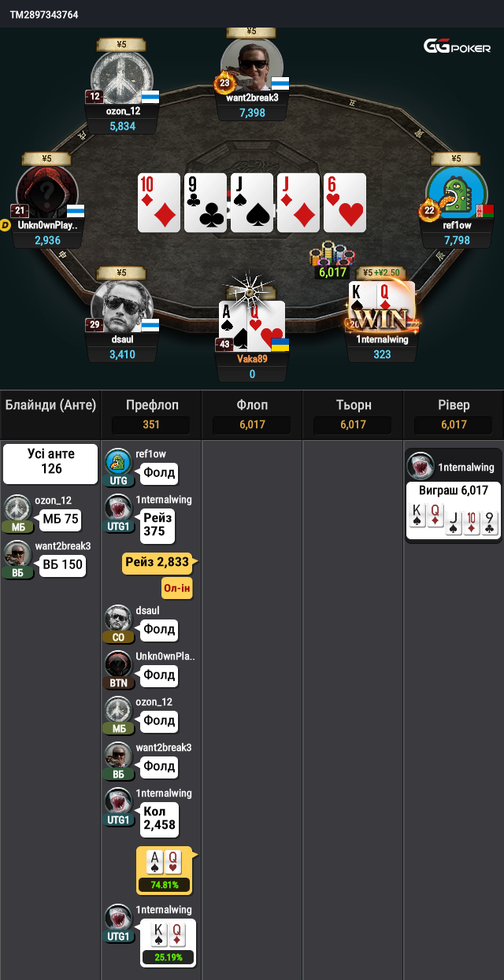Click ref1ow's green dinosaur avatar
This screenshot has height=980, width=504.
pyautogui.click(x=456, y=194)
